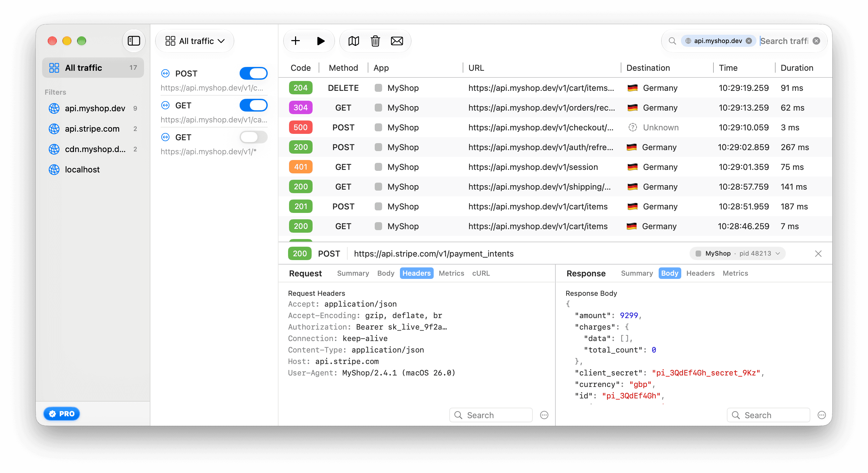Select the 401 GET session row
This screenshot has width=868, height=473.
tap(555, 167)
